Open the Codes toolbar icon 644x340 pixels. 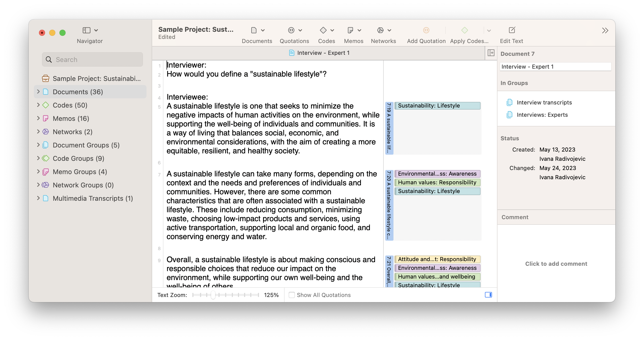click(x=323, y=30)
